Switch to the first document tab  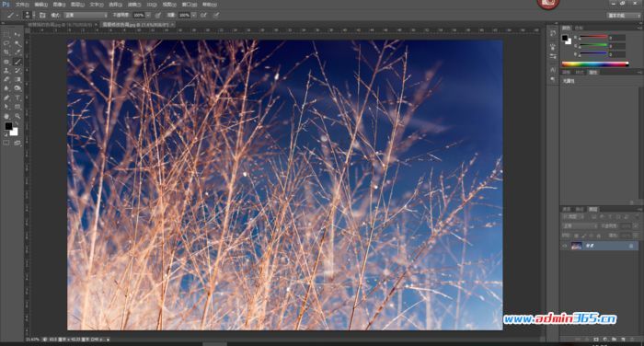tap(62, 25)
